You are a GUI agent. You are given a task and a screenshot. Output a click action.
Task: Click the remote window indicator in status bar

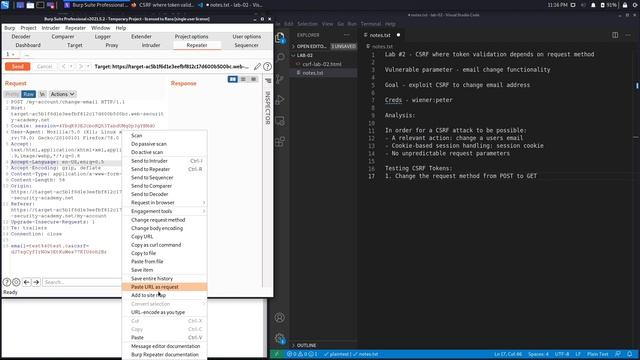[277, 354]
